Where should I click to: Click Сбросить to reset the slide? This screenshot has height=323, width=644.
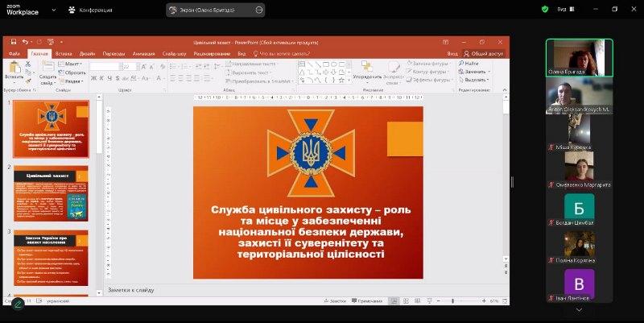click(x=72, y=72)
